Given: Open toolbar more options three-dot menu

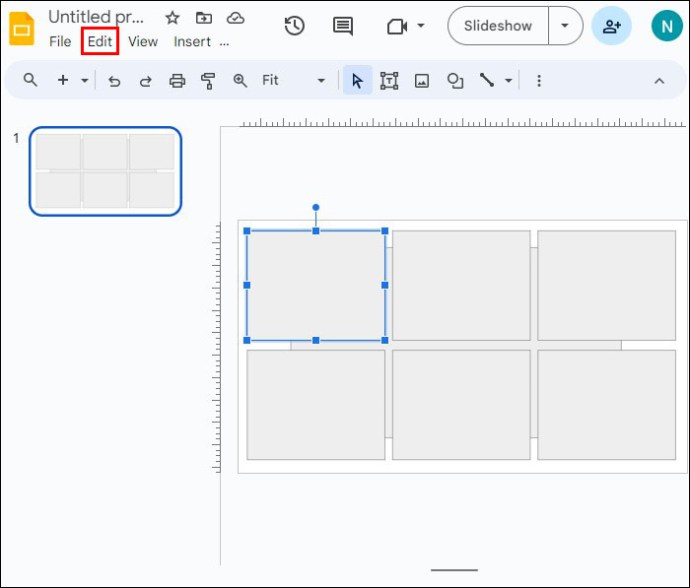Looking at the screenshot, I should click(x=539, y=81).
